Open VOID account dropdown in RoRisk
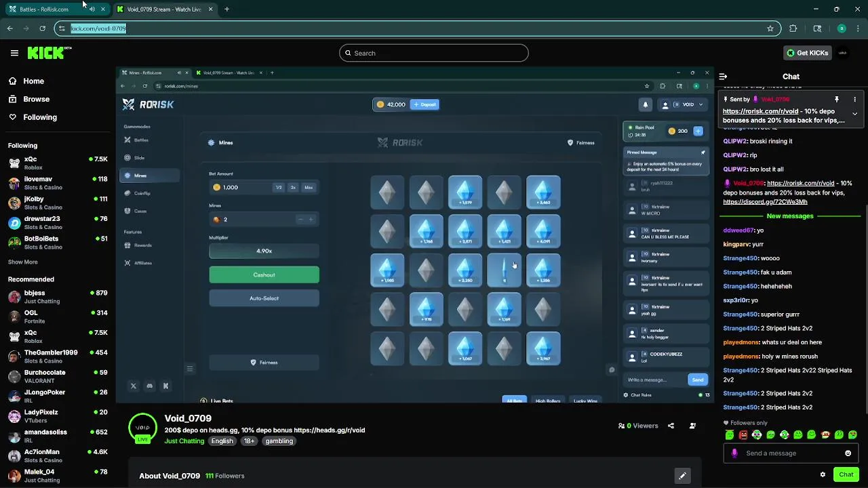This screenshot has width=868, height=488. 683,104
